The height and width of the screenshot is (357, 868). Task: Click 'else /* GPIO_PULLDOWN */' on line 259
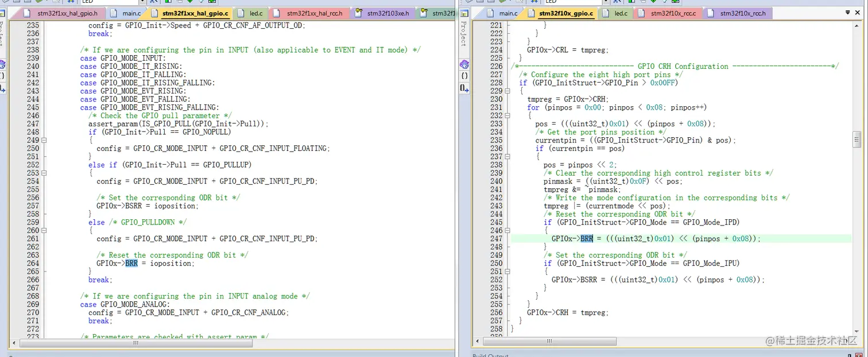pyautogui.click(x=137, y=222)
